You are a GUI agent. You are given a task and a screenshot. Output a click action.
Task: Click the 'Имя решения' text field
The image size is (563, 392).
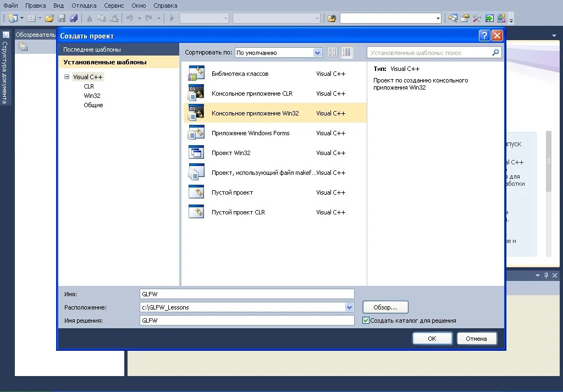[x=247, y=320]
